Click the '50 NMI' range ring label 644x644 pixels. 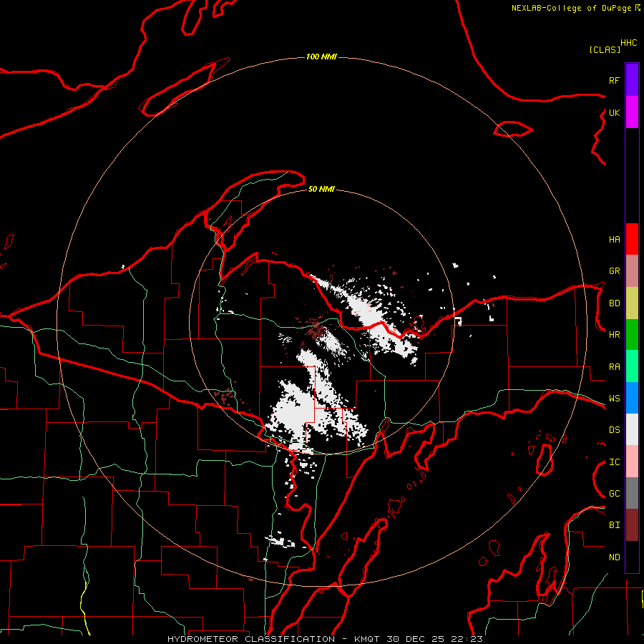321,189
